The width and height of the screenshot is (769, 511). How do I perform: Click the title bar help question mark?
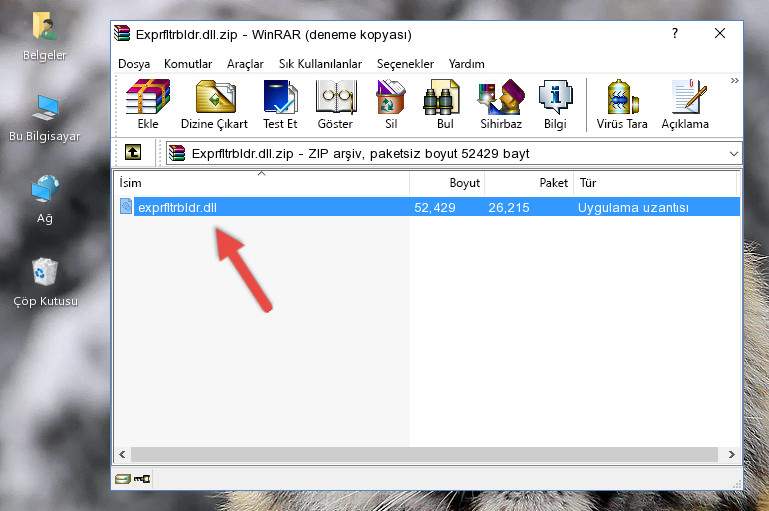(675, 33)
